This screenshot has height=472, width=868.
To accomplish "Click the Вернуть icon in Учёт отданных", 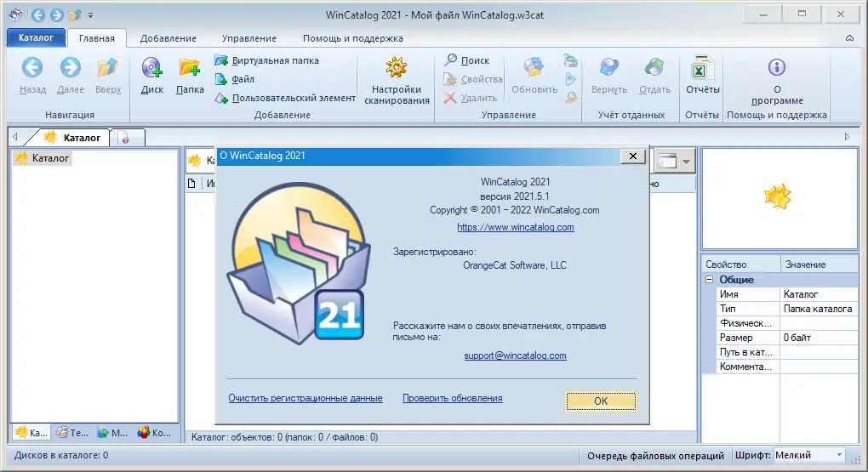I will point(609,67).
